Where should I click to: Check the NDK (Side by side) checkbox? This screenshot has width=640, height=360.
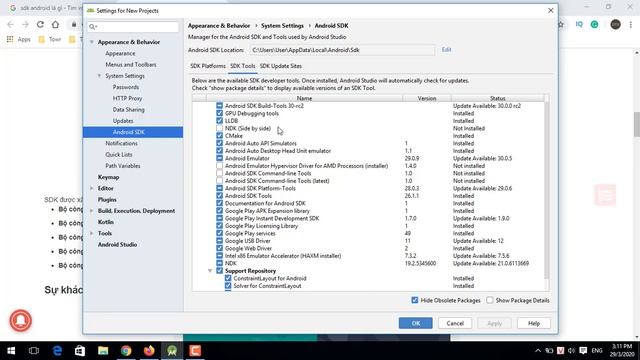pyautogui.click(x=220, y=128)
